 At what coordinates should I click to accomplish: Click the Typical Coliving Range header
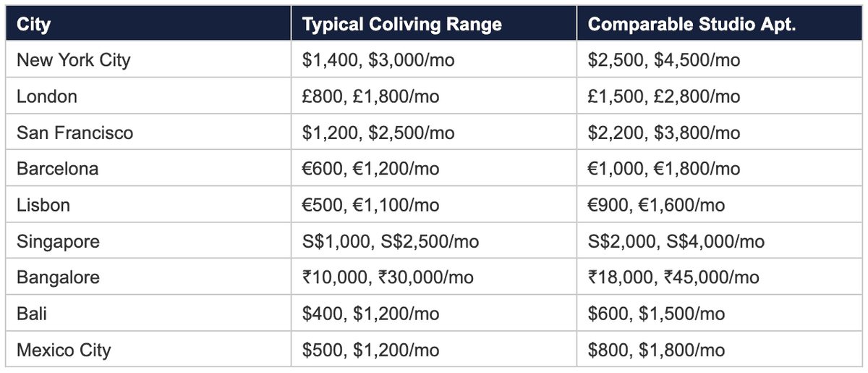[x=401, y=25]
